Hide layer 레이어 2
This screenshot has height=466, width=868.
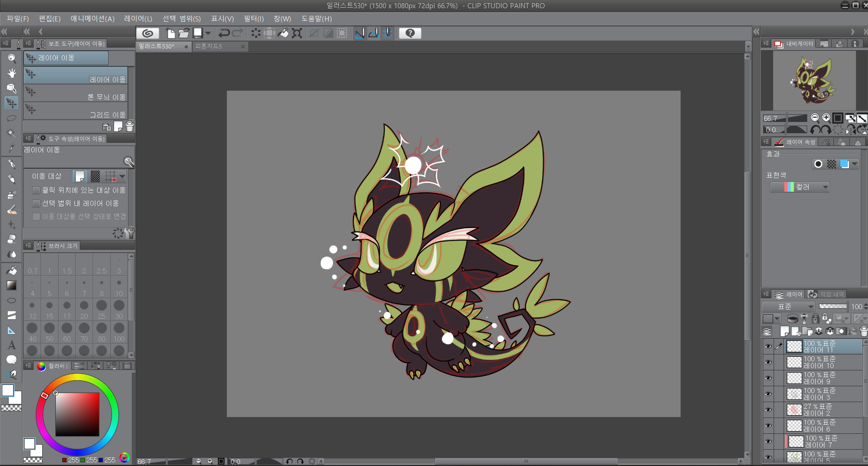pos(768,410)
